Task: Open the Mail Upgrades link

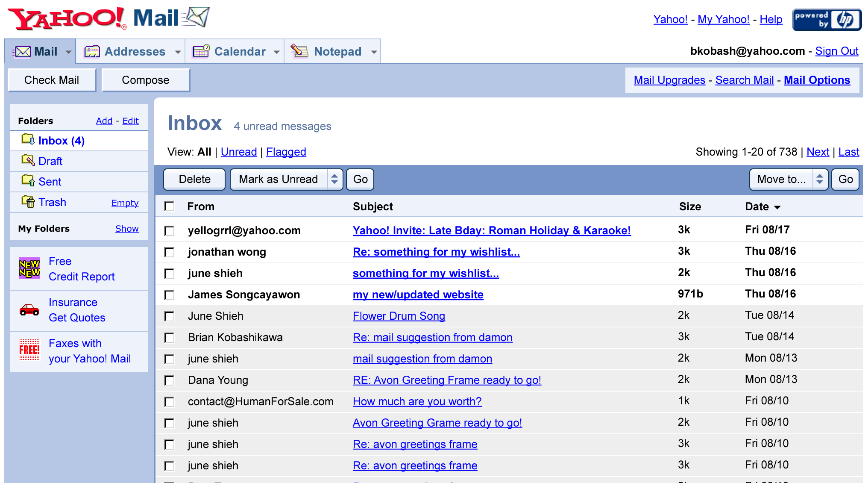Action: [x=669, y=80]
